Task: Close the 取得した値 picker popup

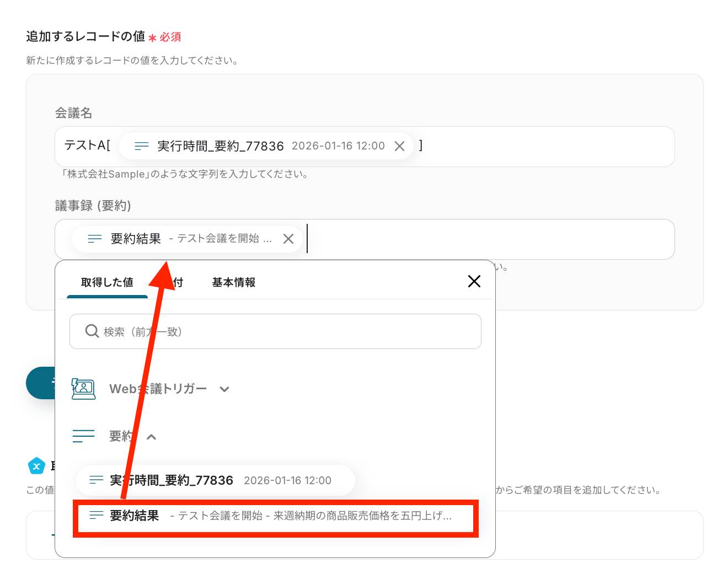Action: [x=474, y=281]
